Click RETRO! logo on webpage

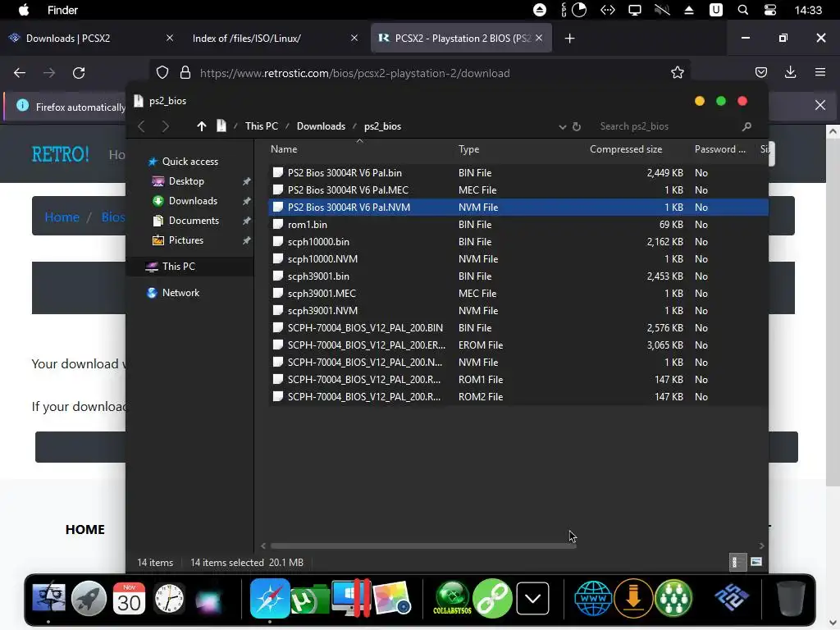[x=60, y=154]
